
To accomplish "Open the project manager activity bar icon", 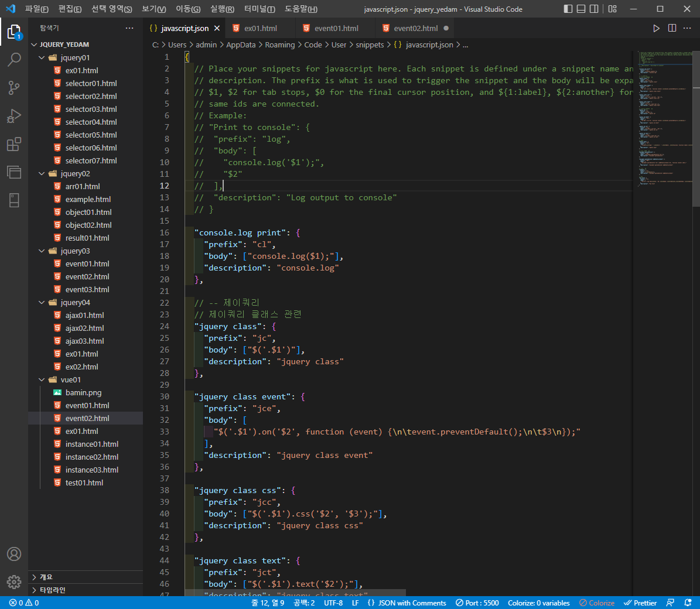I will (x=14, y=172).
